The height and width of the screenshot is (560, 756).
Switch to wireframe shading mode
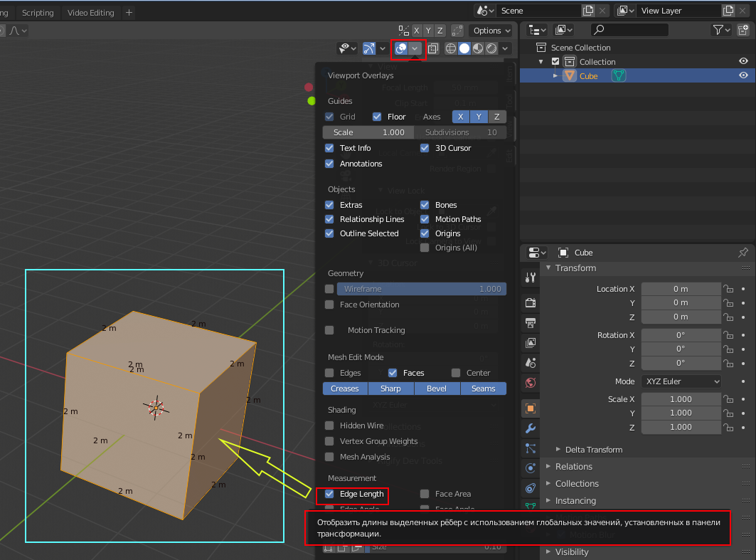pos(450,48)
